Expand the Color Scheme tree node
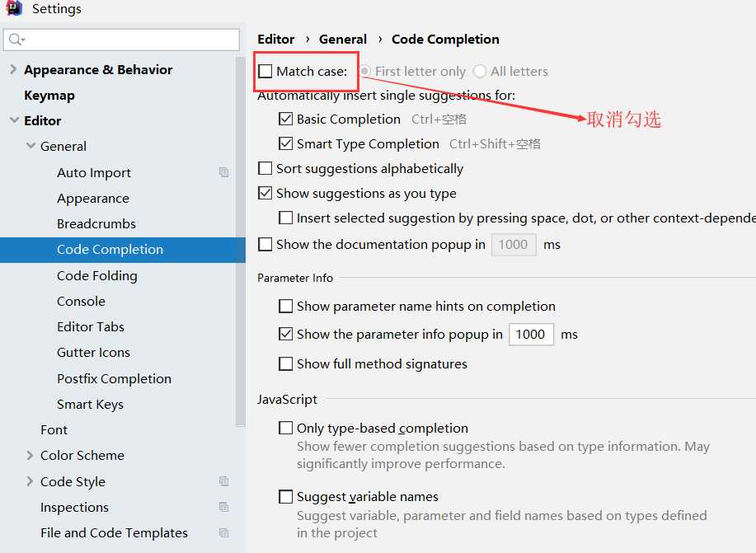The height and width of the screenshot is (553, 756). tap(30, 456)
